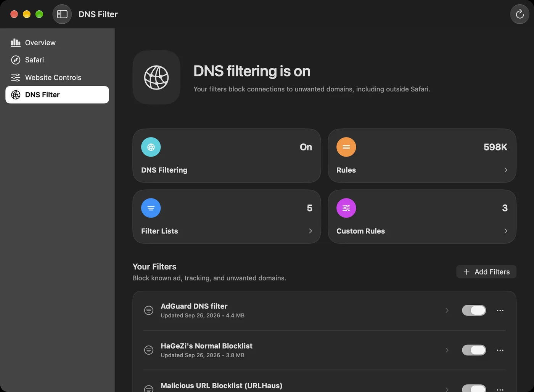The image size is (534, 392).
Task: Toggle the HaGeZi's Normal Blocklist switch
Action: [x=474, y=350]
